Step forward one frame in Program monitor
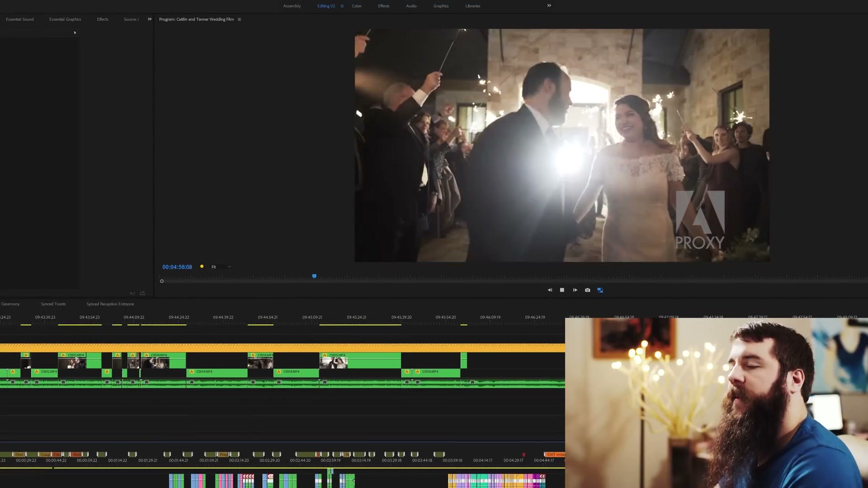 (x=575, y=290)
